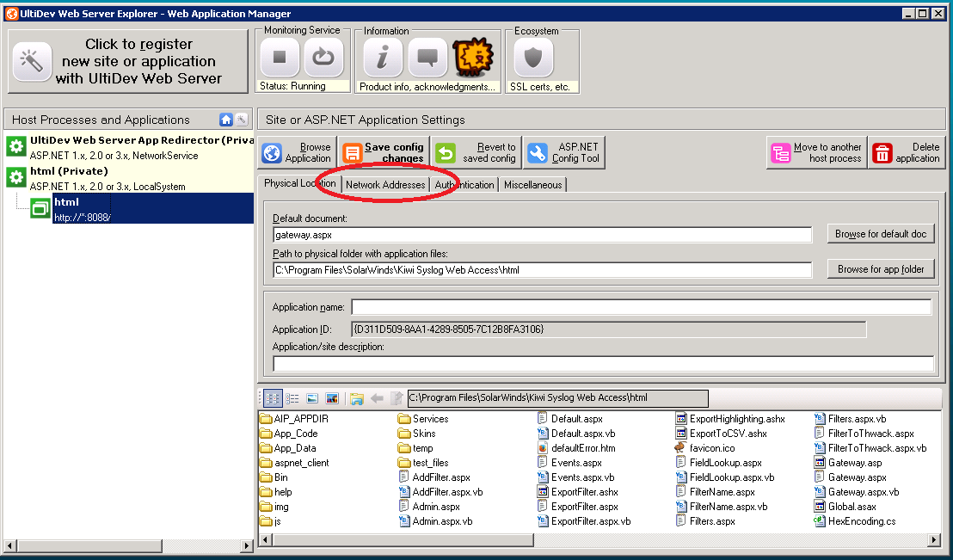Screen dimensions: 953x560
Task: Click Browse for app folder button
Action: coord(881,269)
